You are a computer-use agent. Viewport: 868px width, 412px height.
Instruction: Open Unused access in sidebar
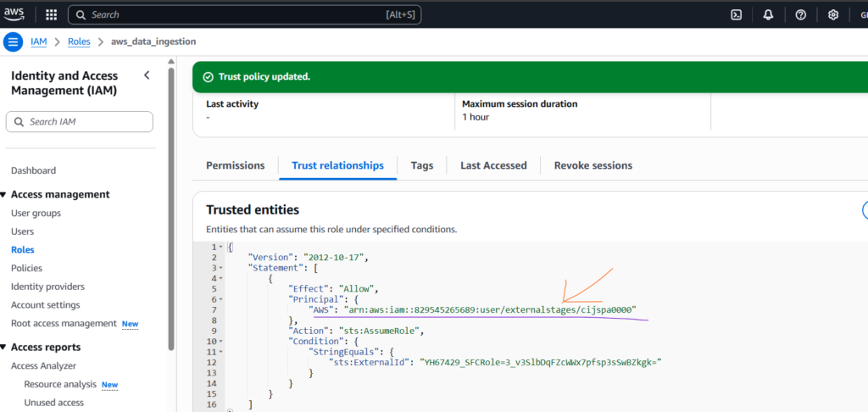coord(53,403)
